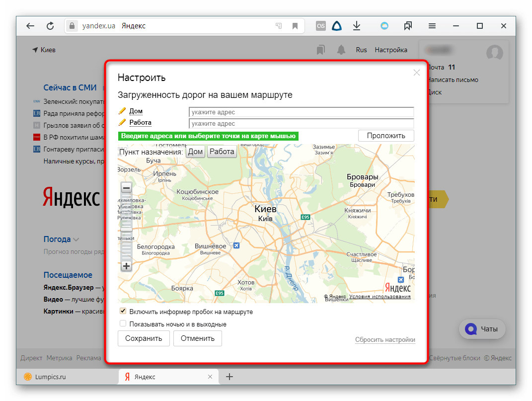This screenshot has height=401, width=532.
Task: Click the map zoom level slider
Action: tap(126, 227)
